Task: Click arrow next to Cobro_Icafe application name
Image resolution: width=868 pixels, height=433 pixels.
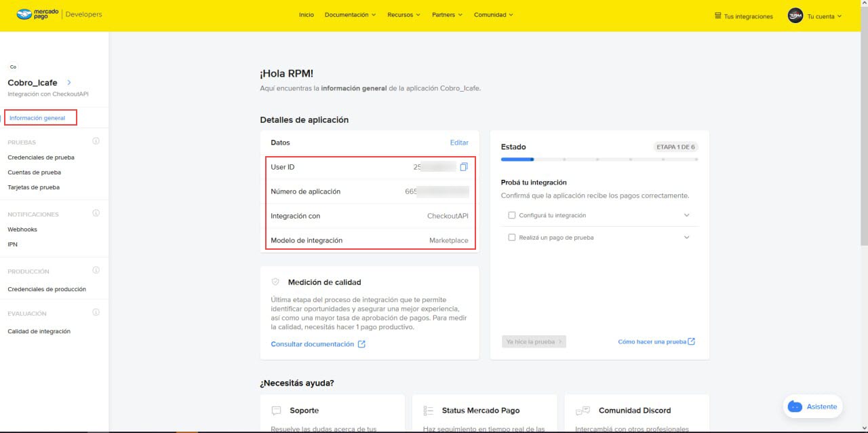Action: tap(69, 82)
